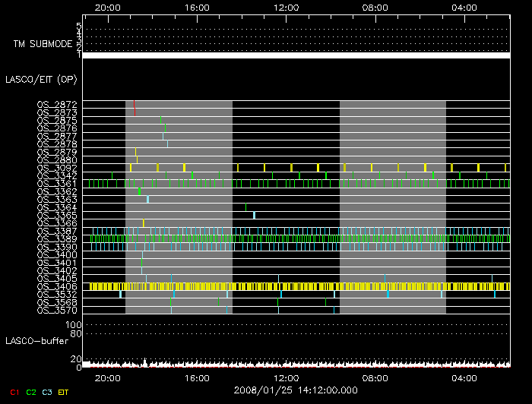Click the red marker on the OS_2872 row
The image size is (532, 404).
click(x=134, y=104)
